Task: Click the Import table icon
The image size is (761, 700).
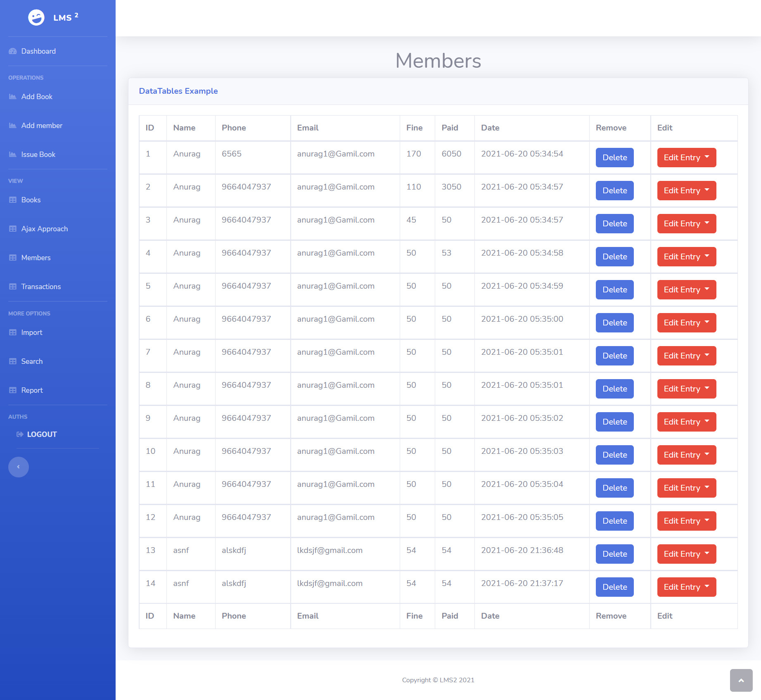Action: pos(13,332)
